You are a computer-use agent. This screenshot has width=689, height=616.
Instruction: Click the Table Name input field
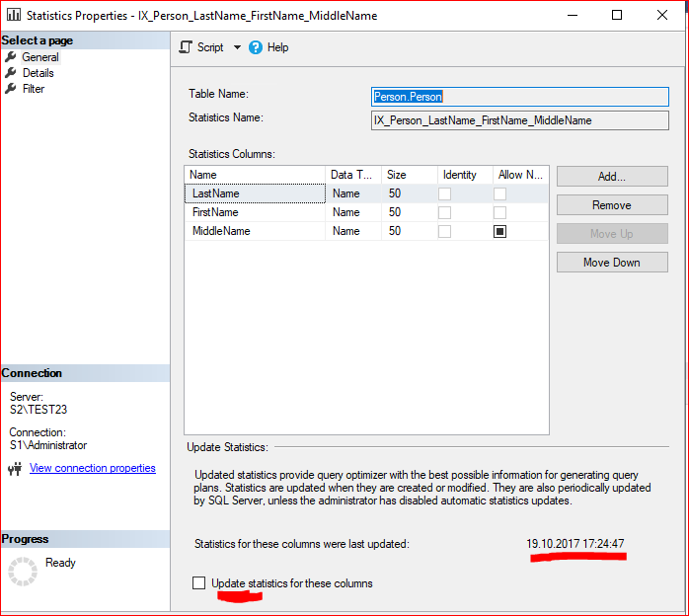520,97
